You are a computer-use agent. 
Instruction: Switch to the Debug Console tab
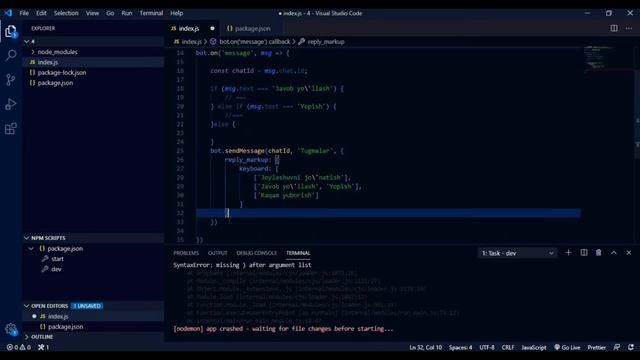tap(256, 253)
